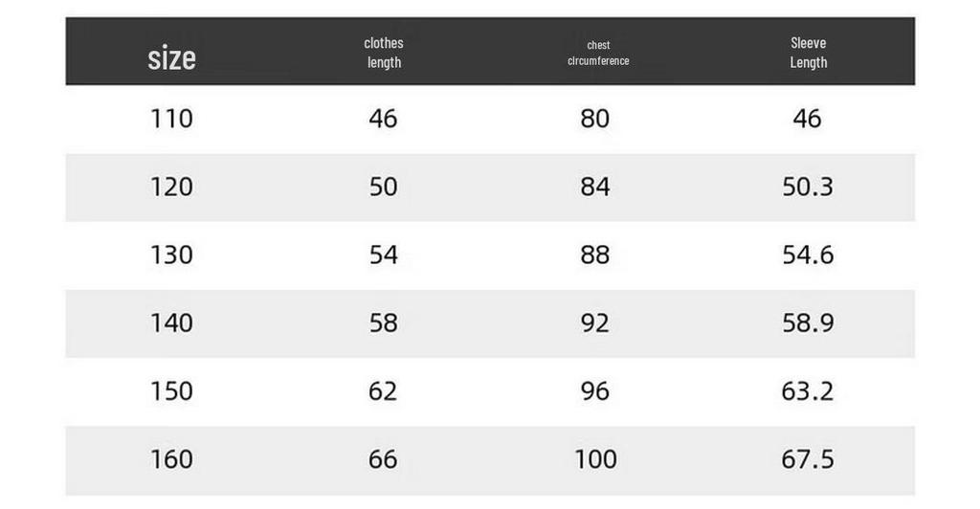Click the 'size' column header

pos(172,57)
